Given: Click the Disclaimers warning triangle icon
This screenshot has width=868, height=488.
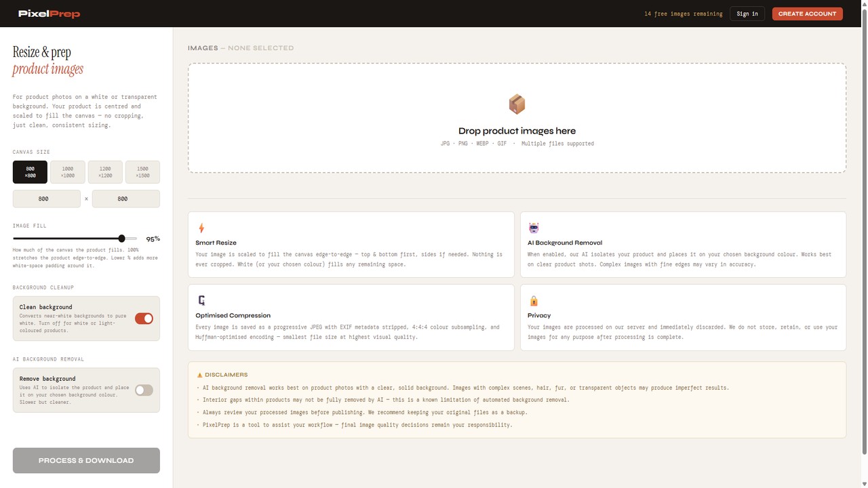Looking at the screenshot, I should (199, 375).
